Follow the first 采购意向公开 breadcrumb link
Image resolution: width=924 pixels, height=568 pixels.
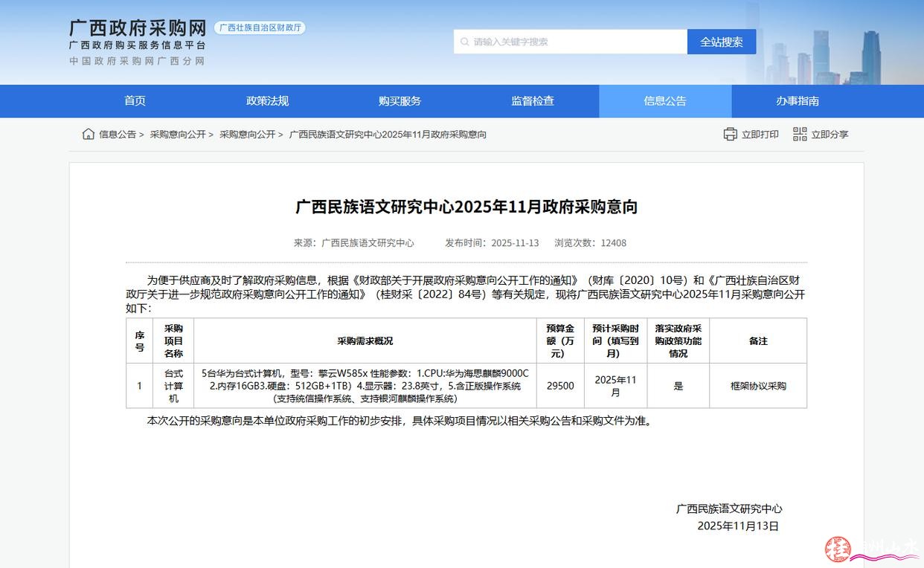coord(178,135)
